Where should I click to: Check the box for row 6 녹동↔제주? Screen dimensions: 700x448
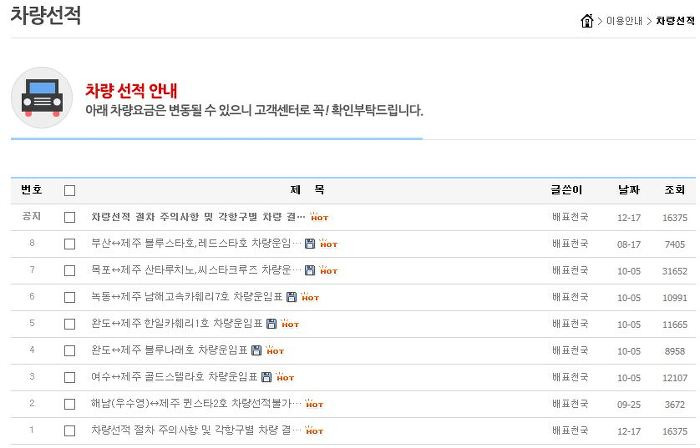coord(69,298)
